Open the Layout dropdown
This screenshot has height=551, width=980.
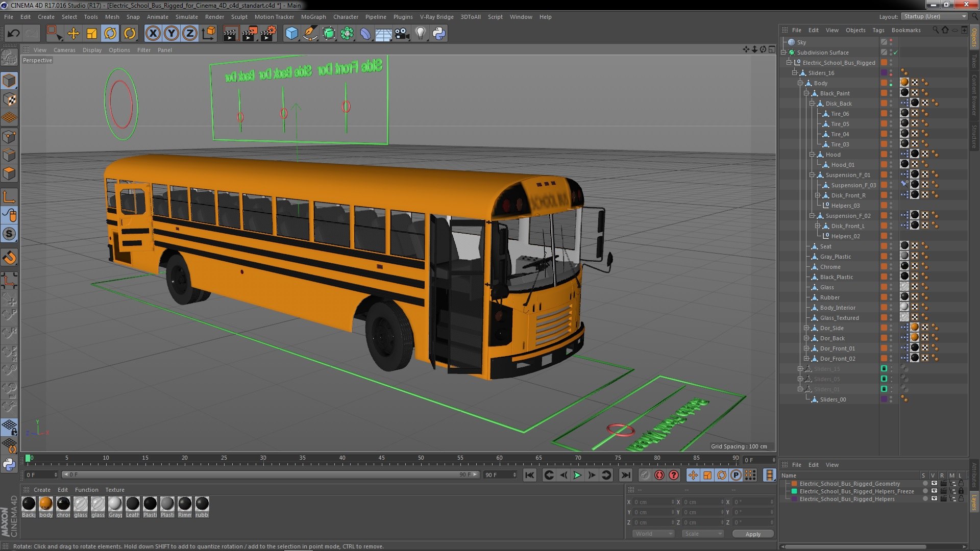934,16
